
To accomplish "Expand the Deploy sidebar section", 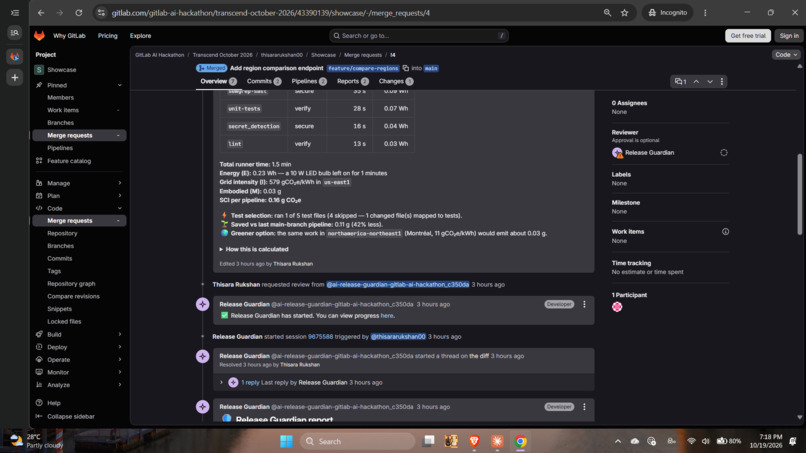I will point(120,347).
